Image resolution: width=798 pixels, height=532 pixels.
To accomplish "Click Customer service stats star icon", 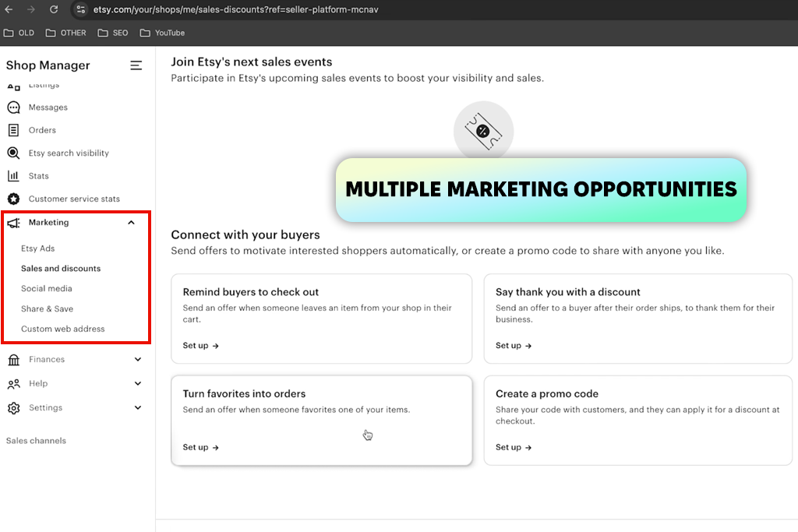I will point(14,199).
